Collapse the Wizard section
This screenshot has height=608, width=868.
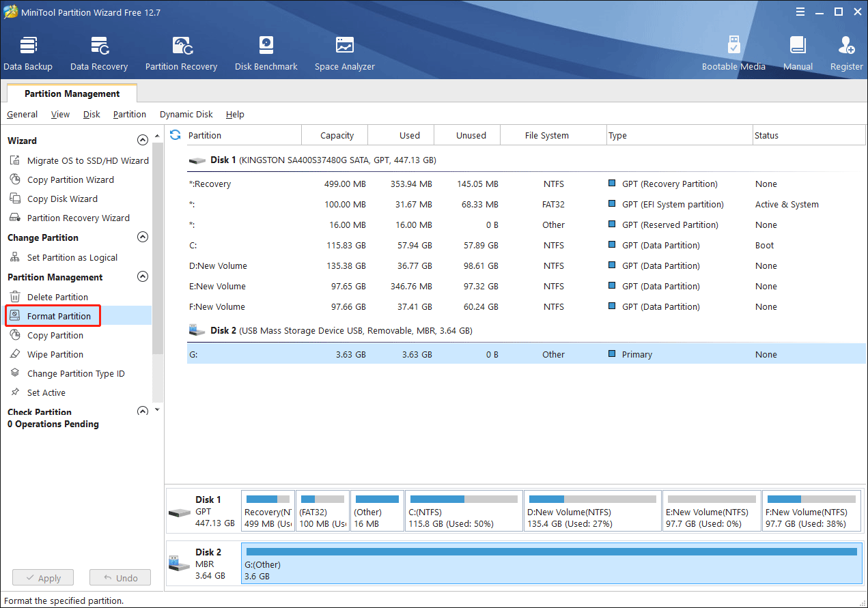(x=143, y=140)
